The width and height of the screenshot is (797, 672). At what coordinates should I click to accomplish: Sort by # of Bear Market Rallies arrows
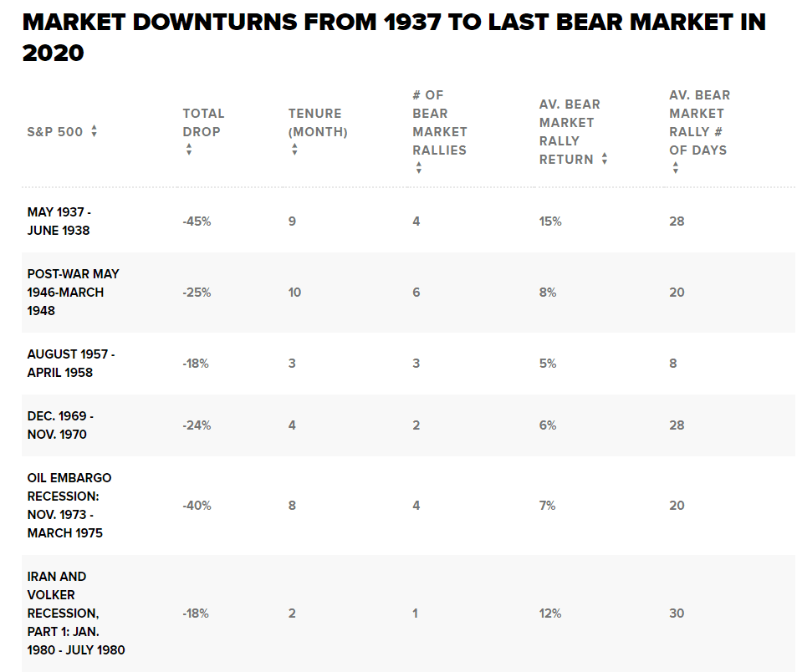418,168
